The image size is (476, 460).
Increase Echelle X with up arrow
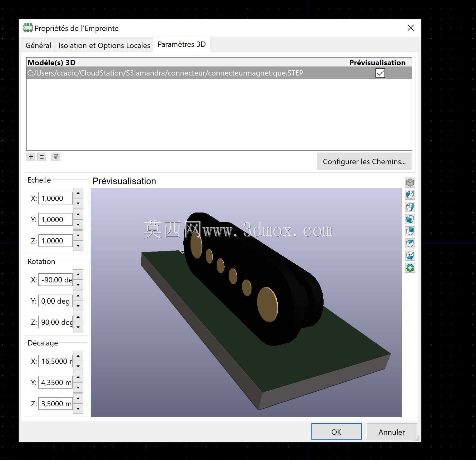pos(78,193)
